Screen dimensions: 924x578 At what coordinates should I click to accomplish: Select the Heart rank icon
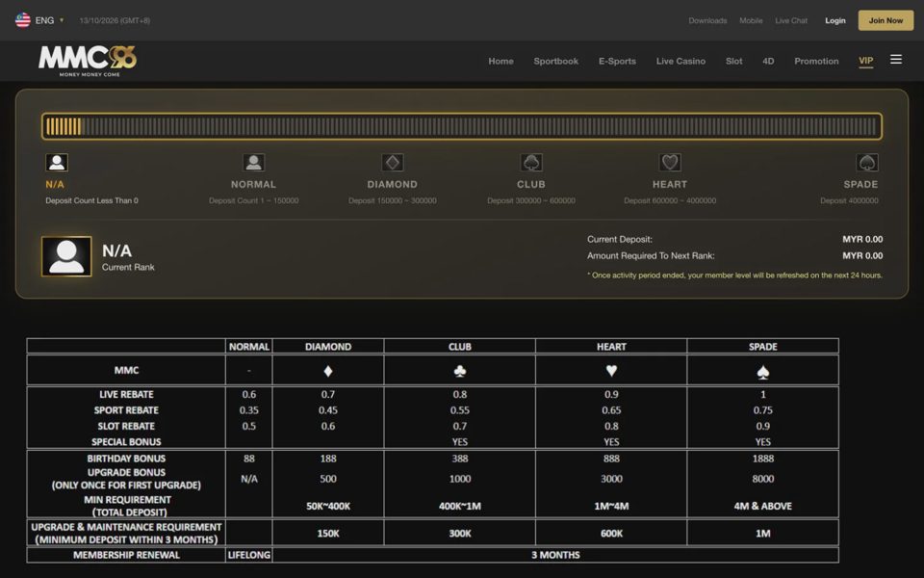(670, 162)
